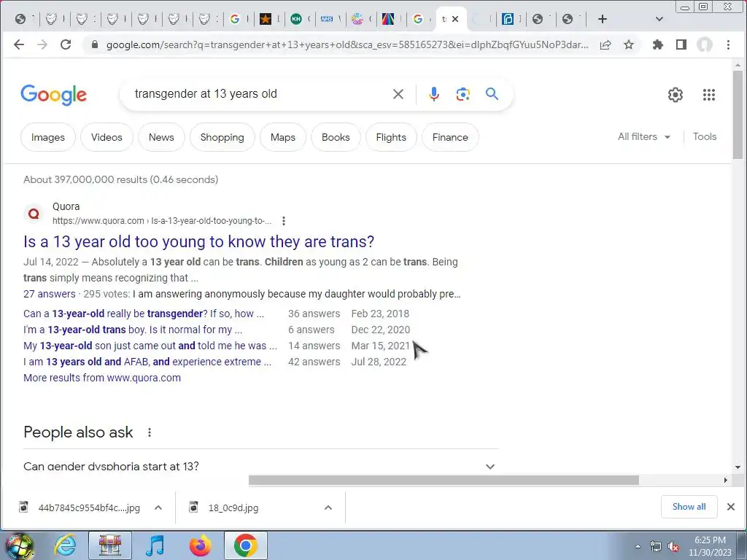Viewport: 747px width, 560px height.
Task: Show hidden system tray icons
Action: (638, 547)
